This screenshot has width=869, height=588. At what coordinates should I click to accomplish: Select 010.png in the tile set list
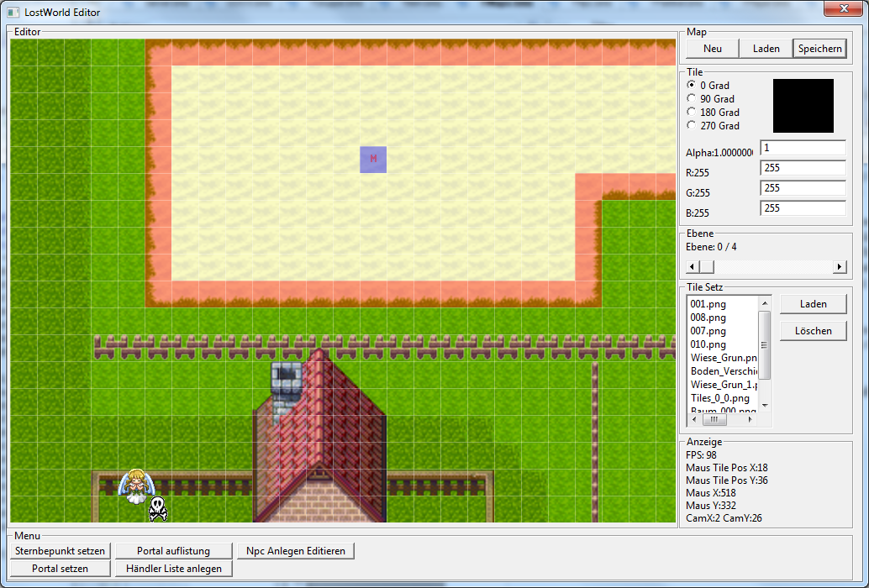[708, 344]
